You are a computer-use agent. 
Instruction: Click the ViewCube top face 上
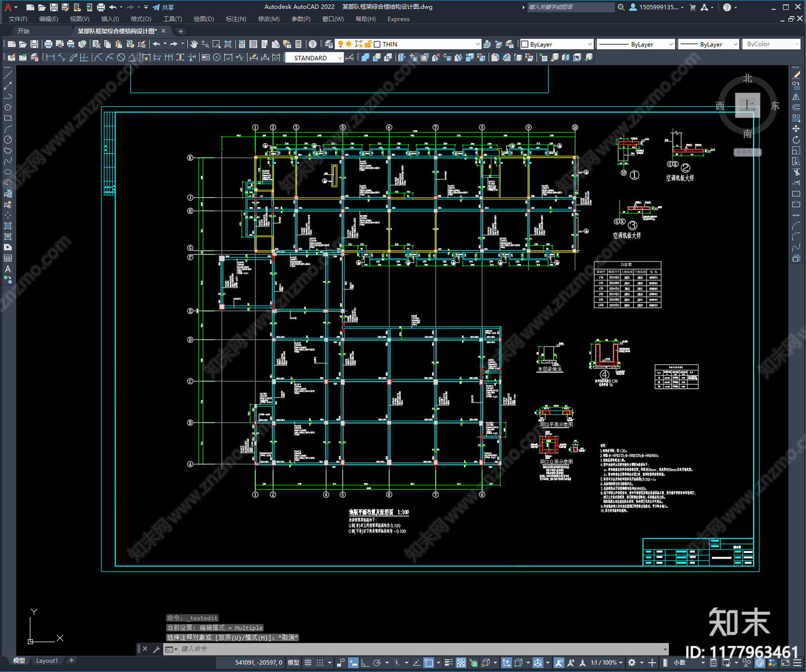(x=748, y=105)
